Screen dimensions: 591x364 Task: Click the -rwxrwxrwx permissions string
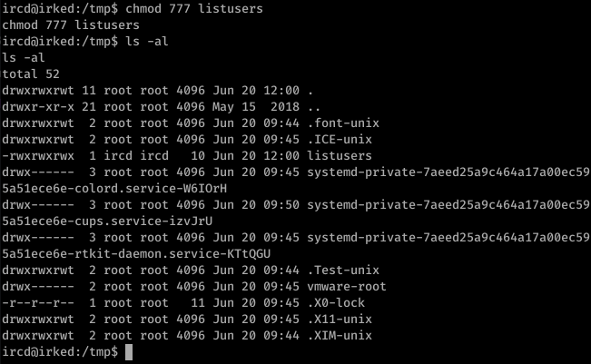(38, 155)
